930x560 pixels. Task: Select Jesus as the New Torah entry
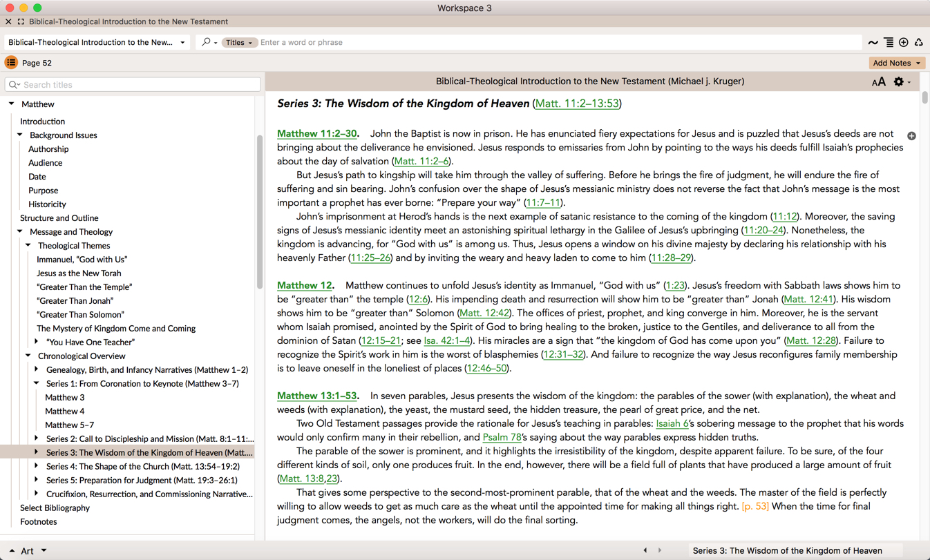79,273
